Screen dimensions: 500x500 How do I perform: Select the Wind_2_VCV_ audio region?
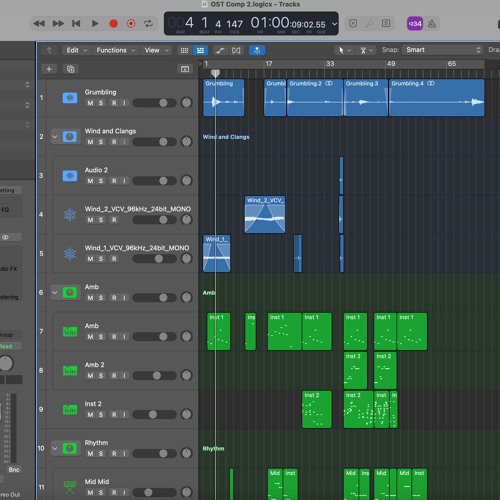(265, 214)
